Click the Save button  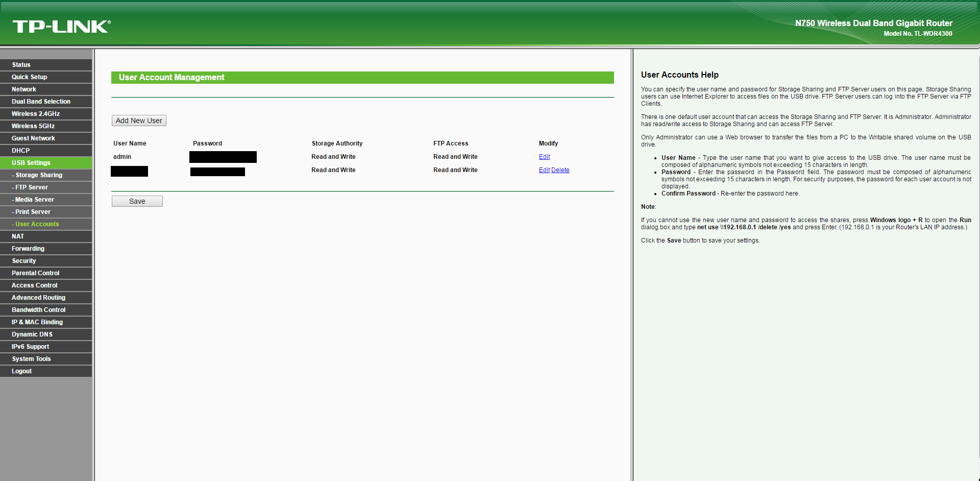tap(137, 201)
